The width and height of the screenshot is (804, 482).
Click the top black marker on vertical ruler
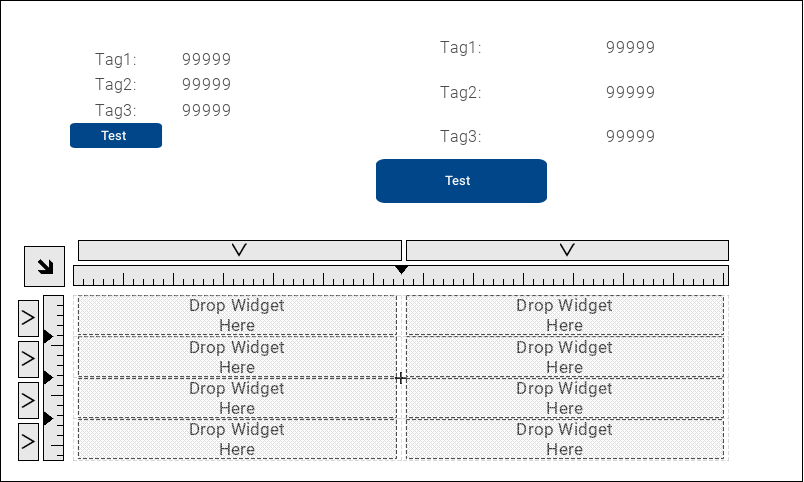pos(48,337)
